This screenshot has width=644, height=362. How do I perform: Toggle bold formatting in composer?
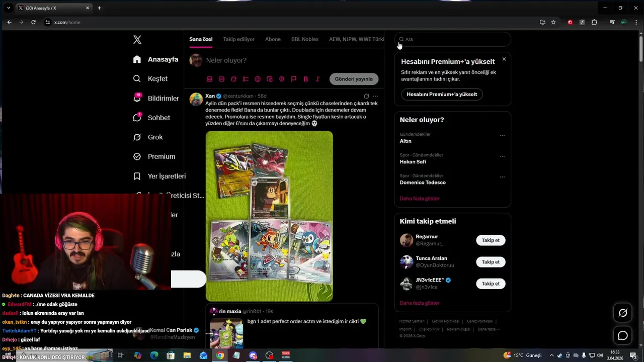(305, 79)
